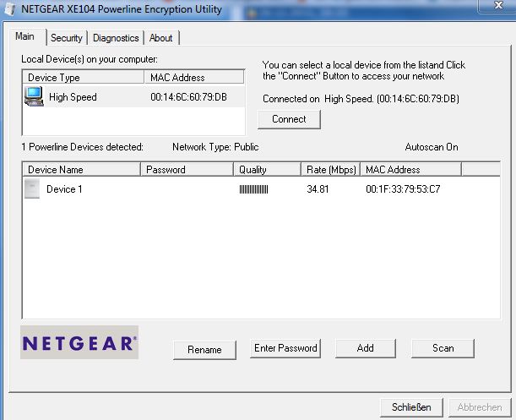
Task: Open the About tab
Action: click(161, 38)
